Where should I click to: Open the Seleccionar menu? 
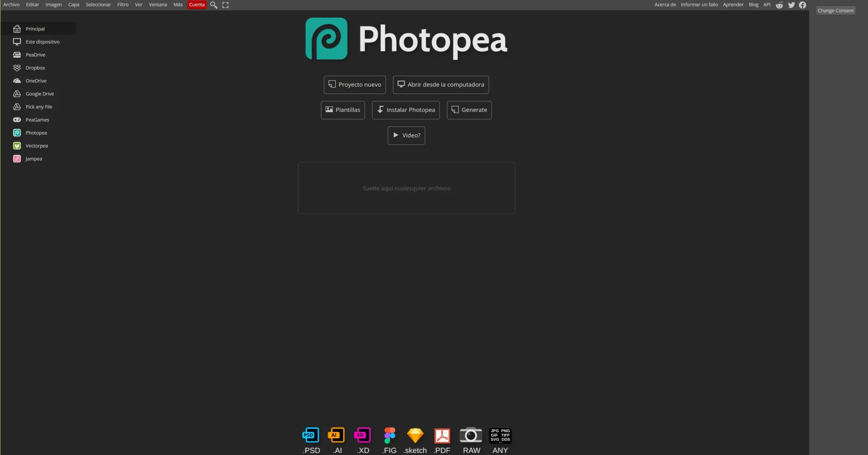(98, 5)
